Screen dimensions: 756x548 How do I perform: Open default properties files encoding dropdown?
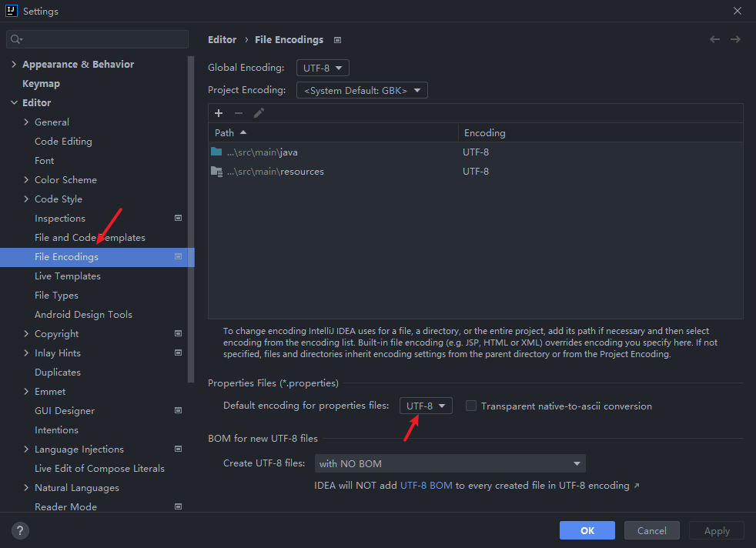pyautogui.click(x=426, y=406)
